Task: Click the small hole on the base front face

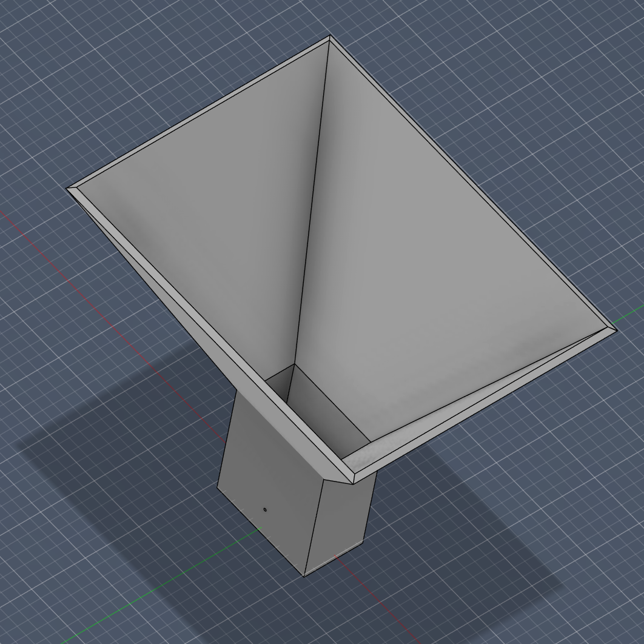Action: pyautogui.click(x=265, y=509)
